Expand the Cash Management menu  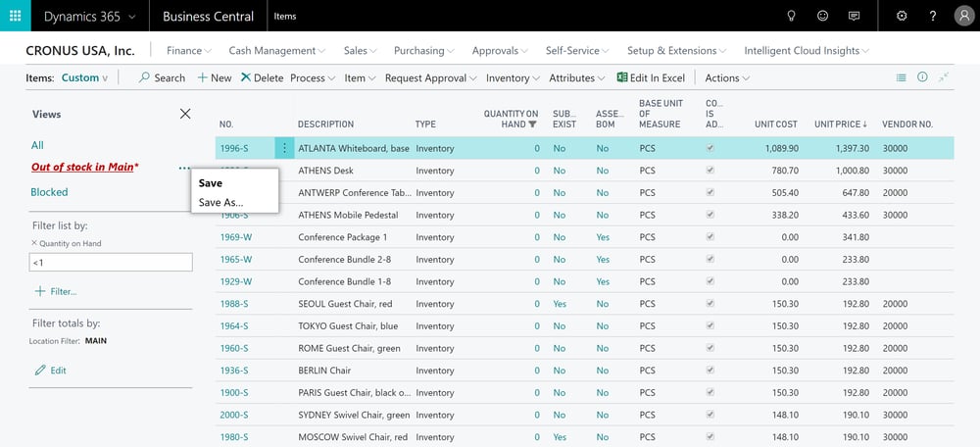click(277, 51)
